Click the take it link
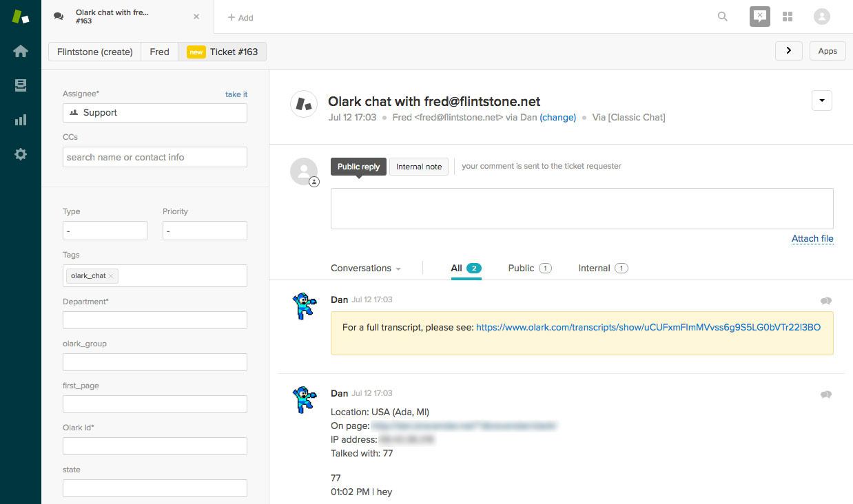This screenshot has height=504, width=853. (236, 94)
